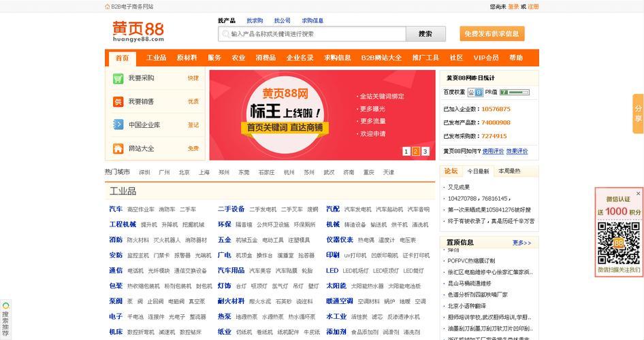Screen dimensions: 644x340
Task: Click the orange 供 icon for 我要销售
Action: pos(118,102)
